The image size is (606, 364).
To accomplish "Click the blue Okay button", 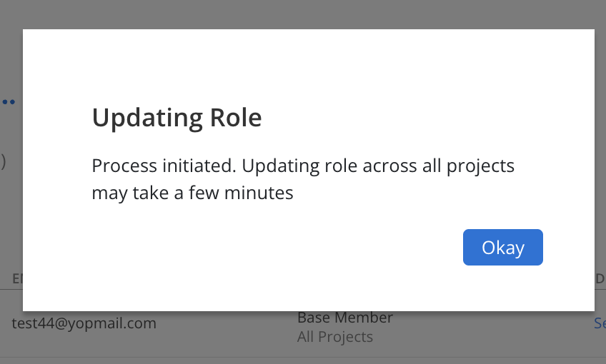I will (x=503, y=247).
